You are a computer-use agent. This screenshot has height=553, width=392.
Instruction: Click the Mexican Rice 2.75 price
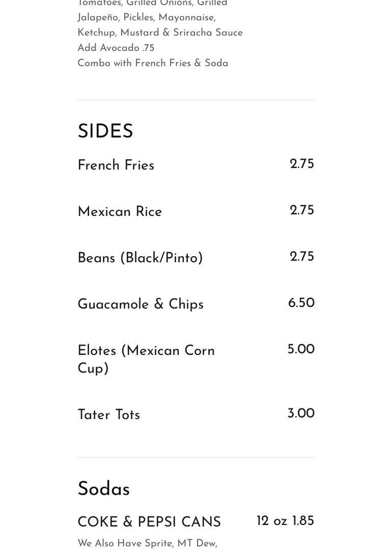(301, 211)
